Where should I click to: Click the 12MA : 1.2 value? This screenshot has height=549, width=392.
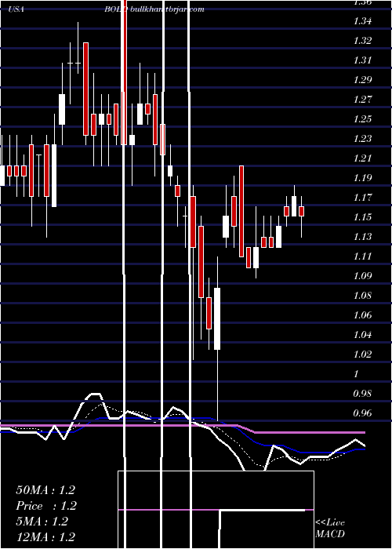tap(45, 537)
